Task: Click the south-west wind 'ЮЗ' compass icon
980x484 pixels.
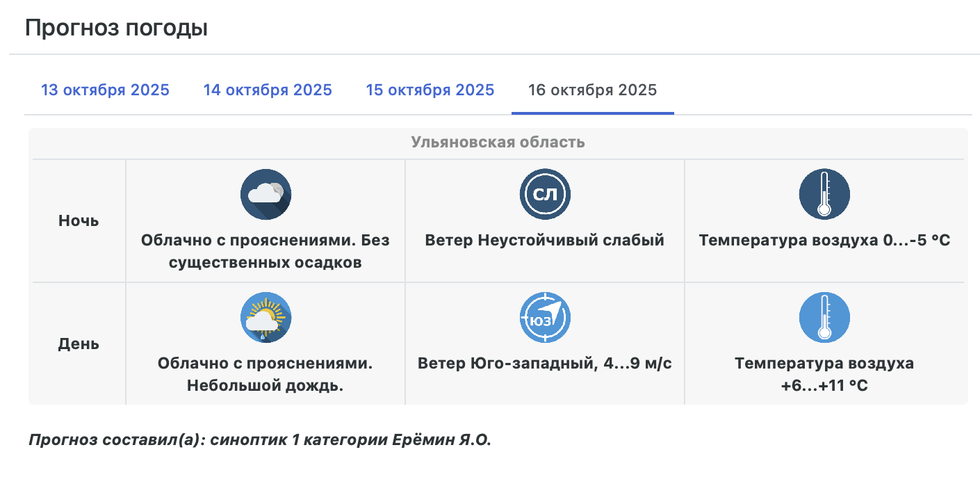Action: (545, 317)
